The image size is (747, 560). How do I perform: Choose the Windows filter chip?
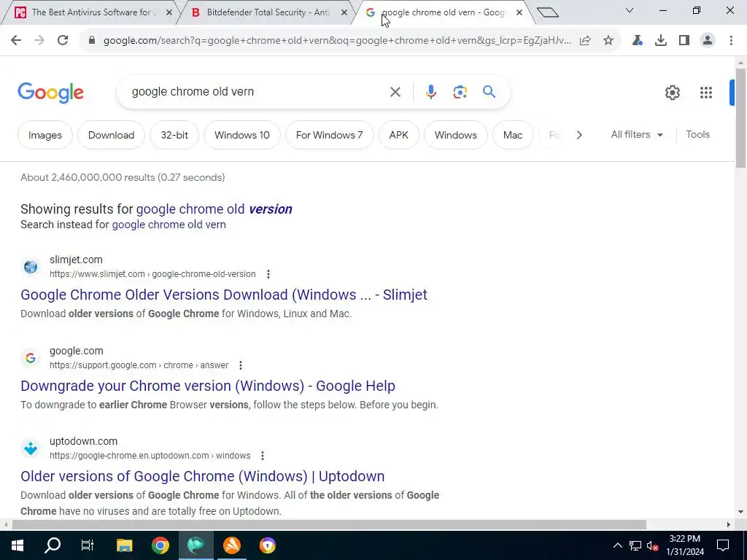tap(456, 135)
